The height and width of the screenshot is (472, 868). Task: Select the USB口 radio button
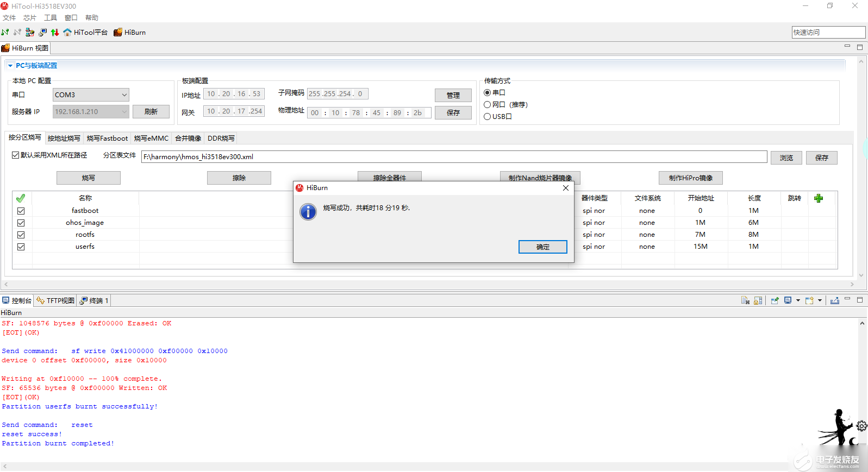click(488, 117)
